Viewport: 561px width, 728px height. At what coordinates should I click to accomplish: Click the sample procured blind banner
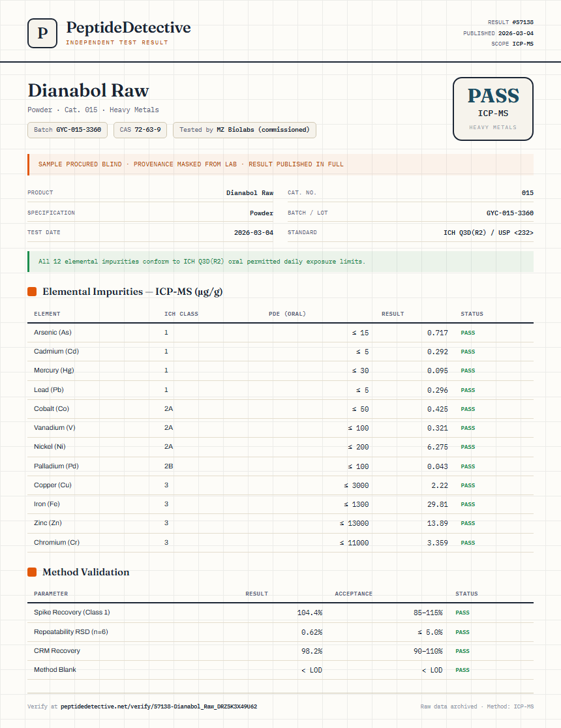[280, 164]
